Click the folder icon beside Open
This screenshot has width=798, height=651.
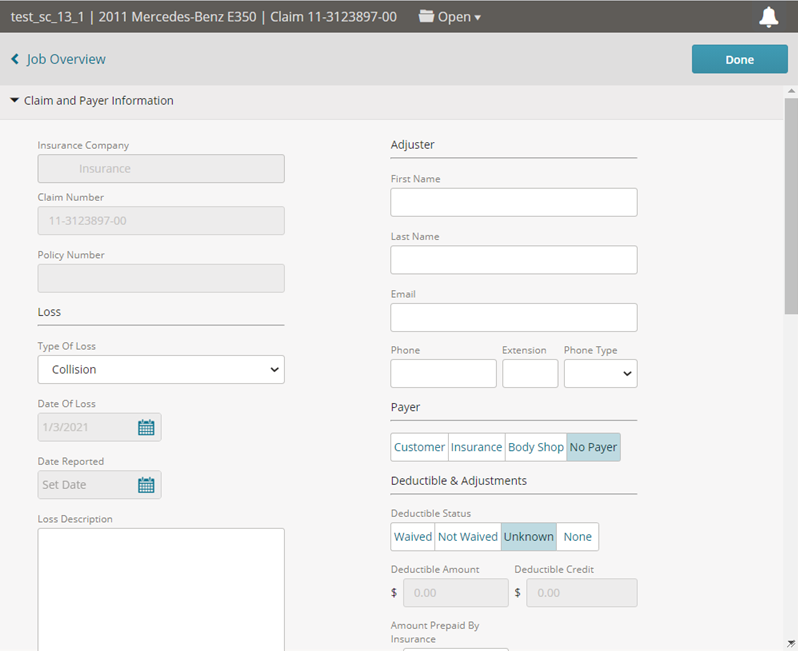(x=427, y=17)
